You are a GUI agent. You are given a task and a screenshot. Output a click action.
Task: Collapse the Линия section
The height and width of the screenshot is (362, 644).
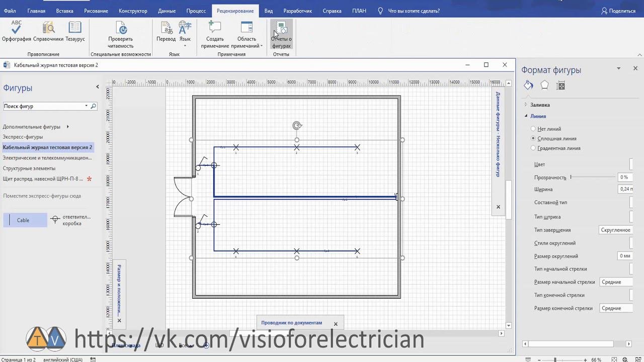(x=526, y=116)
